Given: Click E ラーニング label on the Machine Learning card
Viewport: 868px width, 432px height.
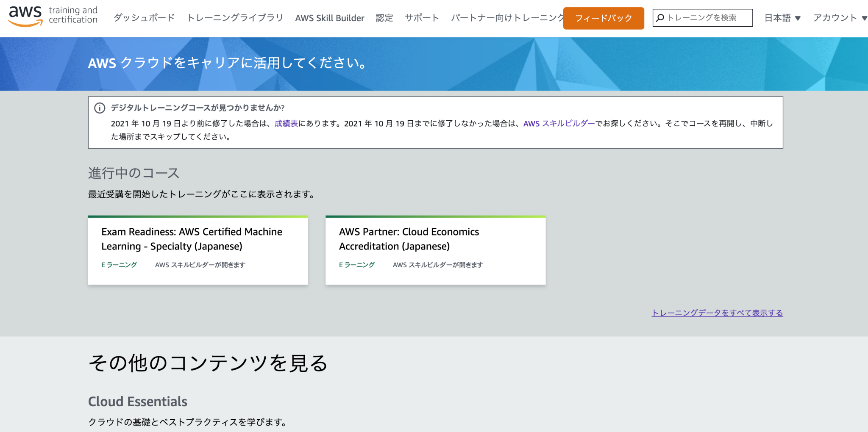Looking at the screenshot, I should click(x=119, y=265).
